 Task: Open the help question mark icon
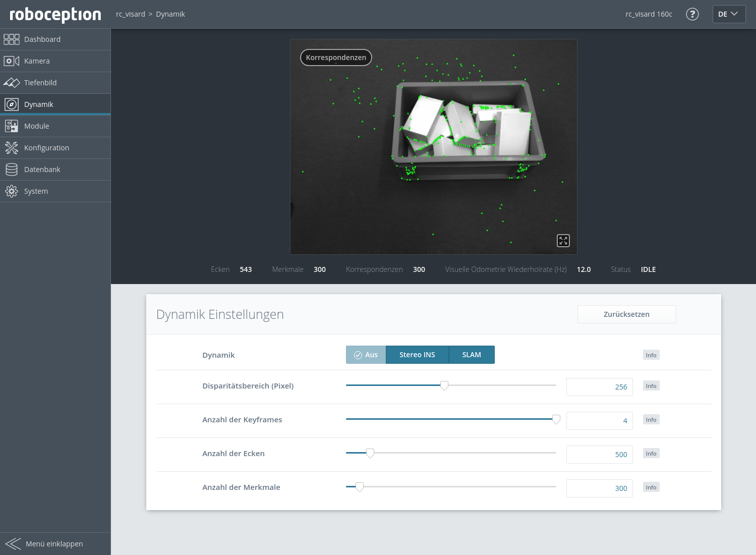[x=692, y=14]
